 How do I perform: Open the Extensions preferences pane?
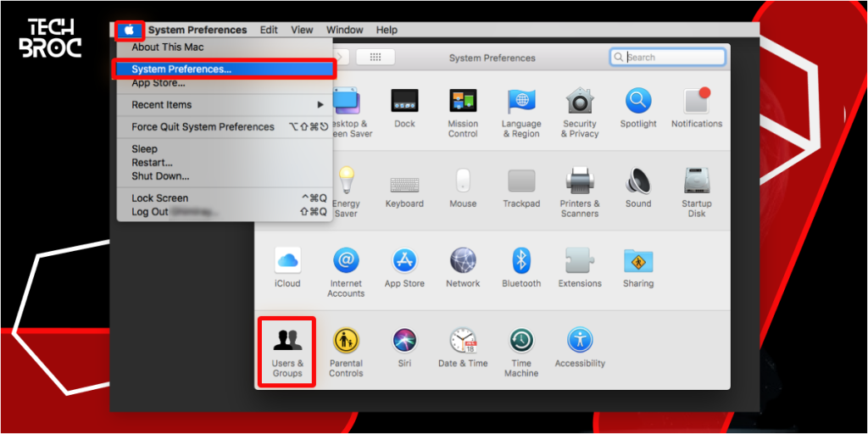580,268
